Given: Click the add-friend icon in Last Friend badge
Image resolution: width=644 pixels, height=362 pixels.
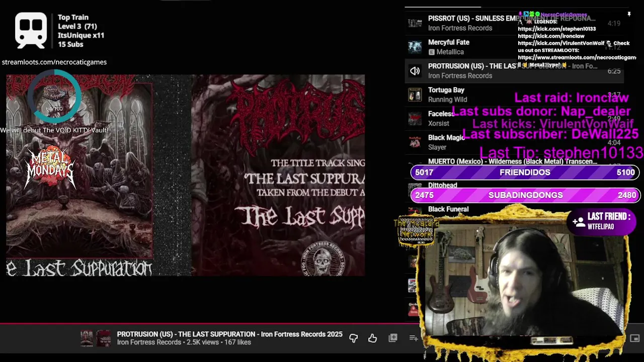Looking at the screenshot, I should 578,221.
